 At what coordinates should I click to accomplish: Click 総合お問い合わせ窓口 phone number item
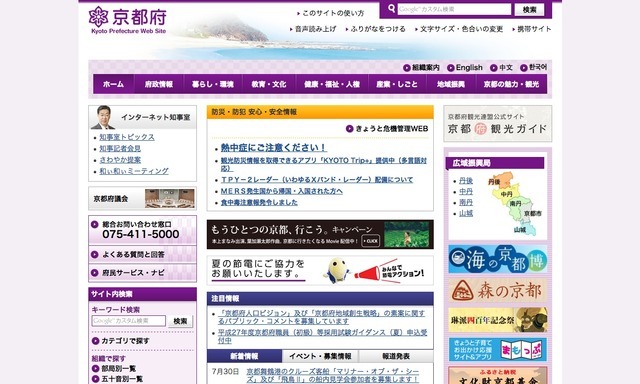tap(142, 230)
